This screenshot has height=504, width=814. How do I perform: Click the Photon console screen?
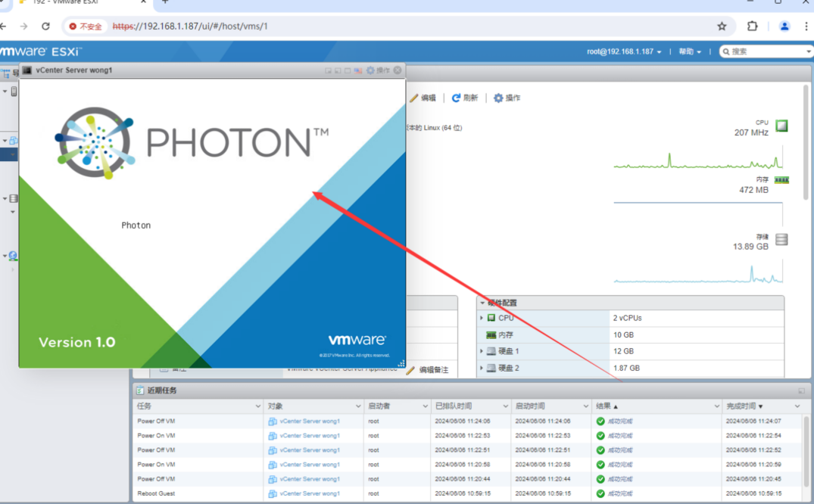click(x=212, y=223)
